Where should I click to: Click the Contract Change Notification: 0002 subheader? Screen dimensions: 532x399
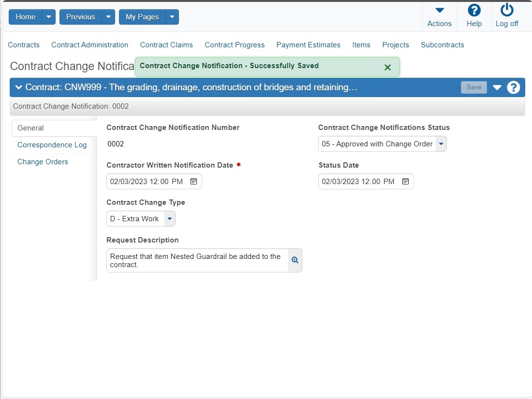click(71, 106)
